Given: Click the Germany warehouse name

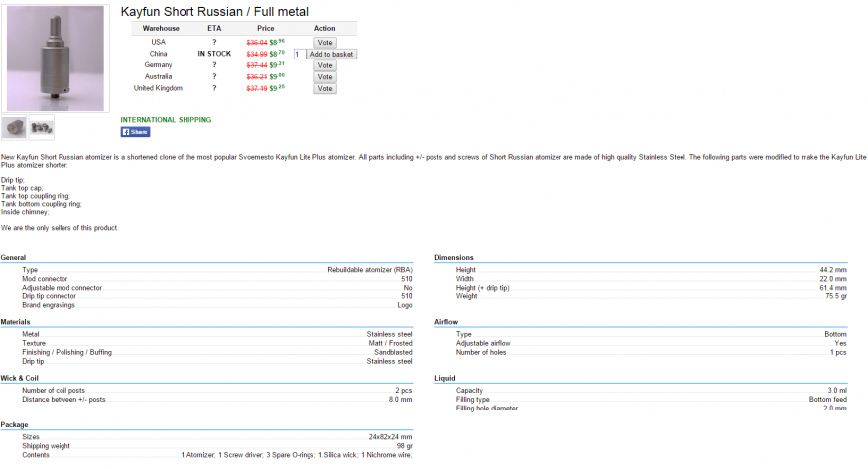Looking at the screenshot, I should coord(159,65).
